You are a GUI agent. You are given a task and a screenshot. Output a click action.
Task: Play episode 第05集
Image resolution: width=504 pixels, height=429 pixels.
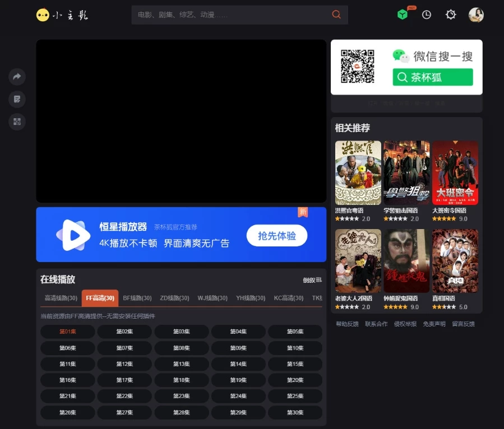pyautogui.click(x=295, y=332)
